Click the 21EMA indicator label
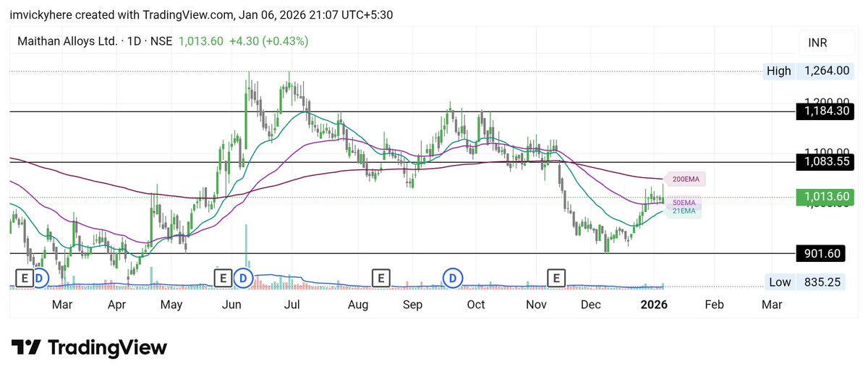The width and height of the screenshot is (868, 377). point(684,211)
